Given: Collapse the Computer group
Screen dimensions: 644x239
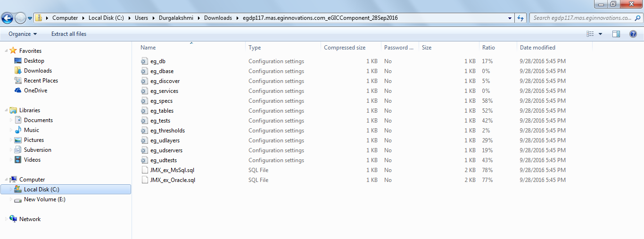Looking at the screenshot, I should tap(6, 180).
